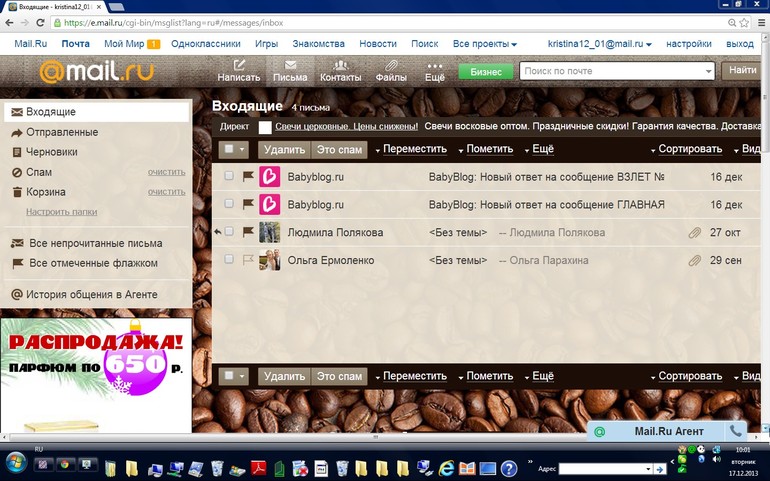Click the volume speaker tray icon
The height and width of the screenshot is (481, 770).
(716, 459)
